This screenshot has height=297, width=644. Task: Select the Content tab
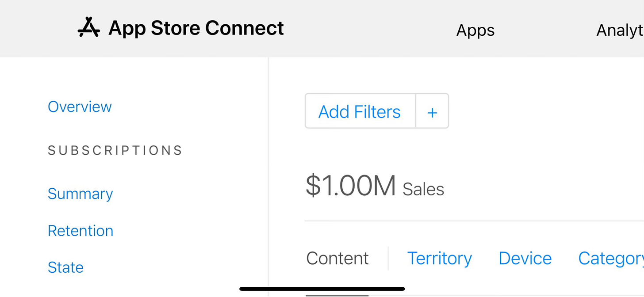[337, 259]
